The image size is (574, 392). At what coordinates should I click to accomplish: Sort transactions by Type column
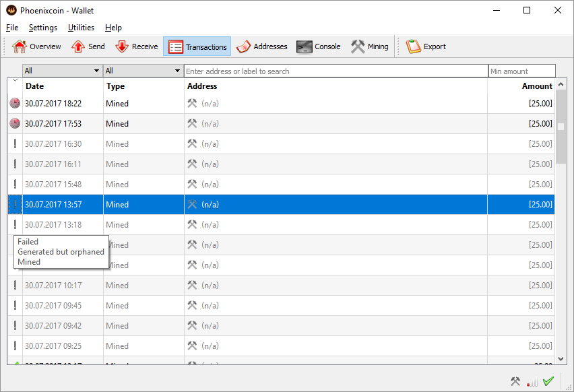pyautogui.click(x=115, y=86)
